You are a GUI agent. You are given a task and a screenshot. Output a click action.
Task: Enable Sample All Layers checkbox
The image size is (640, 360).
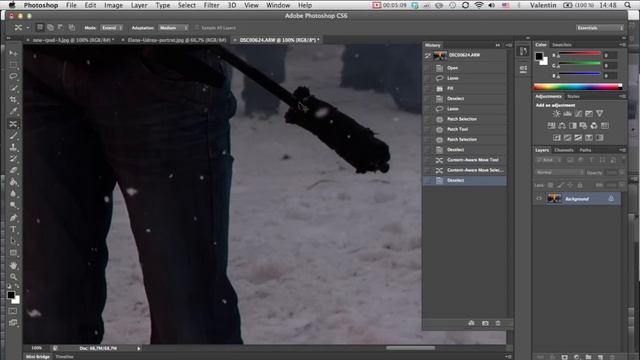197,28
